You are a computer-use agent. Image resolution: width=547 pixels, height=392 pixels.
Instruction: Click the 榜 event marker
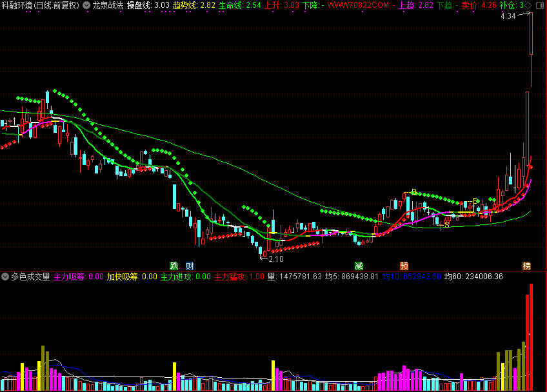click(x=526, y=266)
